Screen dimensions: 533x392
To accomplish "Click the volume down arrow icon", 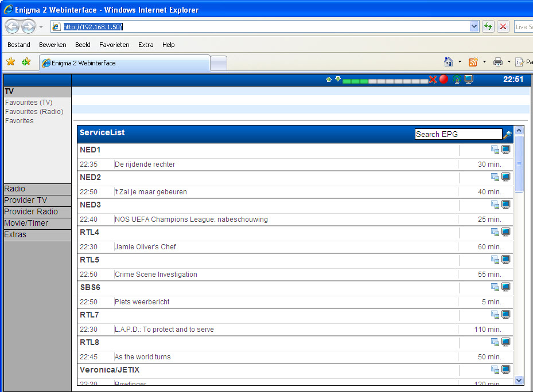I will click(x=337, y=79).
